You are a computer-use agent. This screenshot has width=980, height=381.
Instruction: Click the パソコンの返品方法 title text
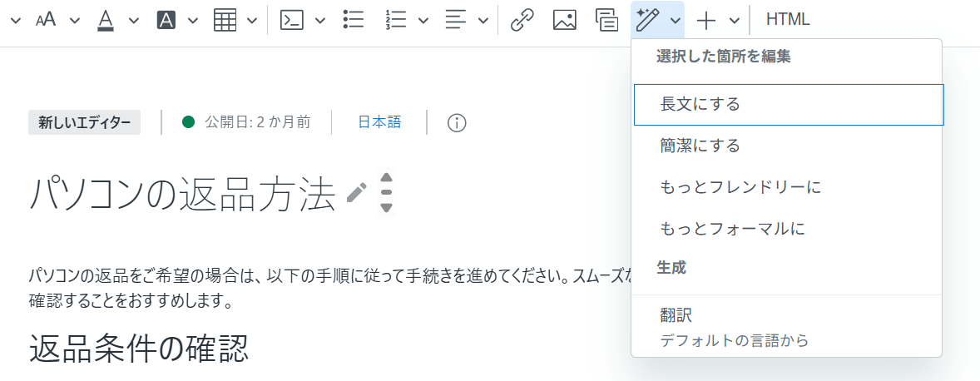pos(182,195)
